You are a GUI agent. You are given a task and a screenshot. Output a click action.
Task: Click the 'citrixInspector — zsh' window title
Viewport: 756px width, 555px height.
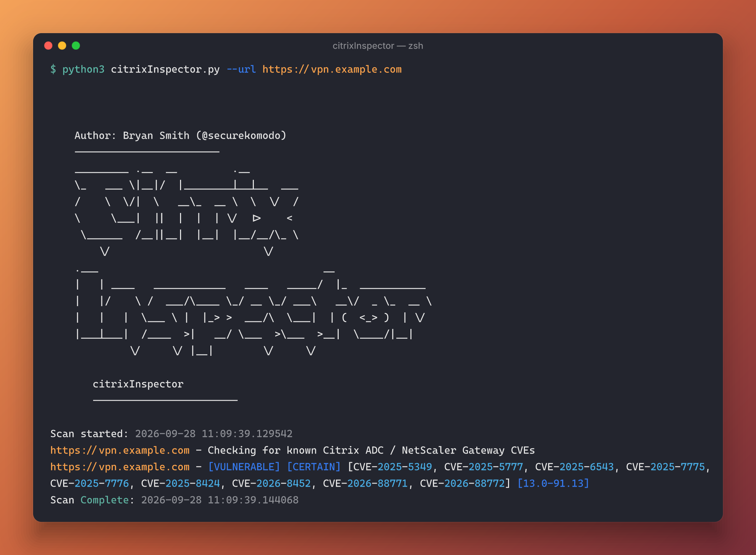pos(378,46)
